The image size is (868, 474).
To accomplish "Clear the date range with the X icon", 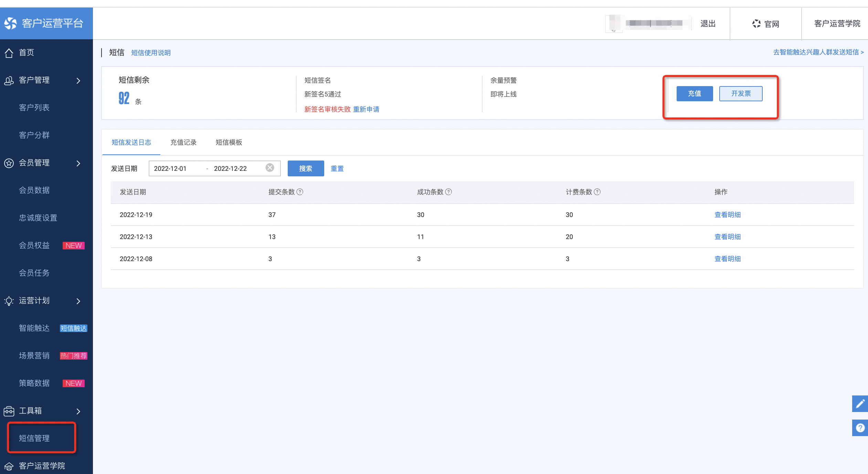I will tap(270, 168).
